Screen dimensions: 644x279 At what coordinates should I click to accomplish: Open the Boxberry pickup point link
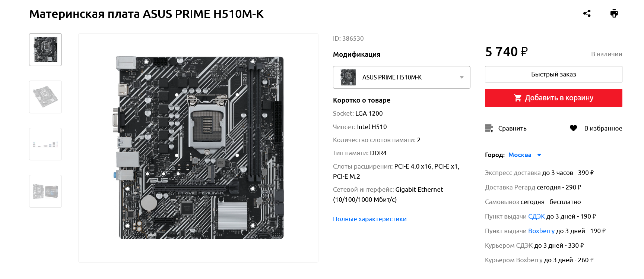541,231
